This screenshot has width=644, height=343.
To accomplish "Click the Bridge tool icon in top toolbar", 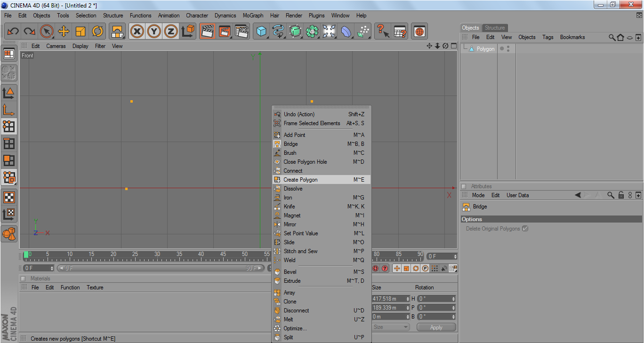I will pyautogui.click(x=117, y=32).
